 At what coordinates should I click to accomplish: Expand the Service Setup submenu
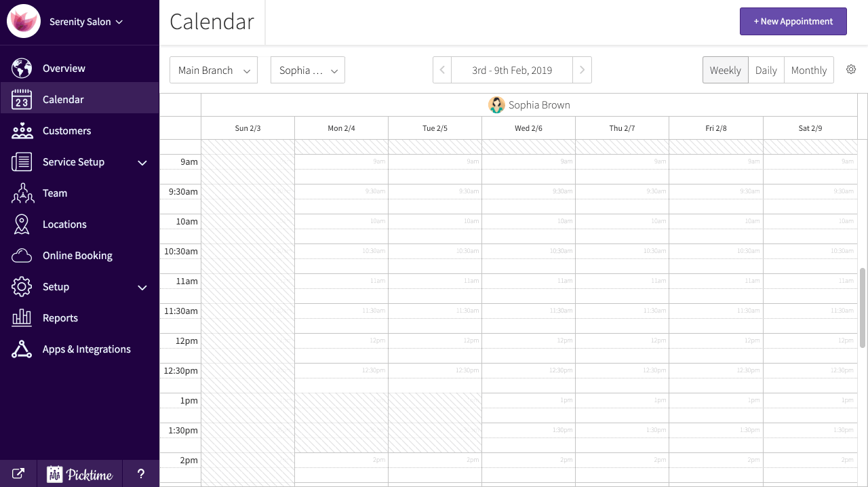(x=142, y=162)
